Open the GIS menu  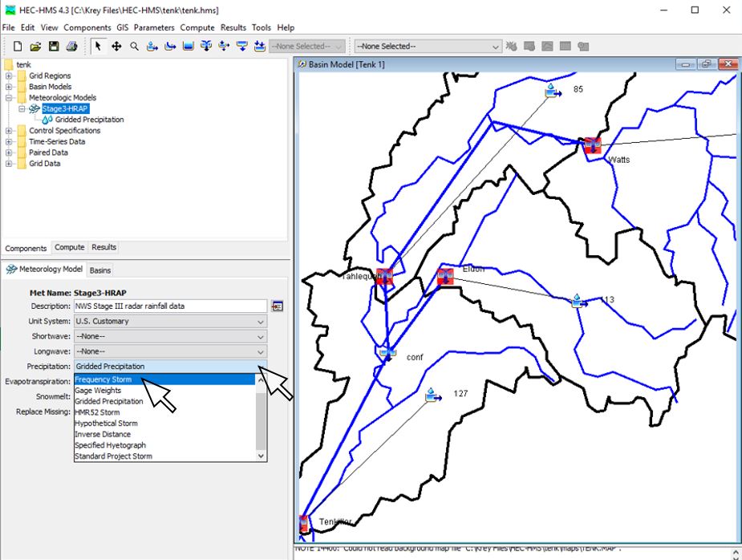123,27
